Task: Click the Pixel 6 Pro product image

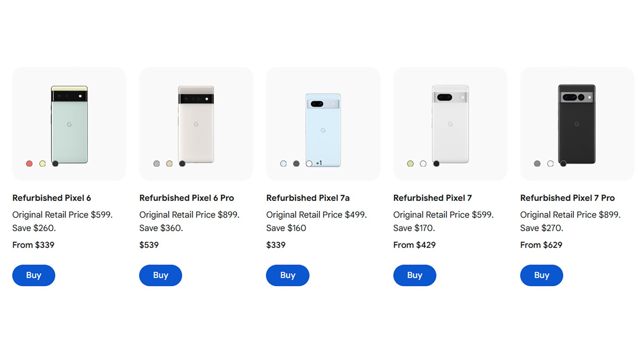Action: pyautogui.click(x=196, y=124)
